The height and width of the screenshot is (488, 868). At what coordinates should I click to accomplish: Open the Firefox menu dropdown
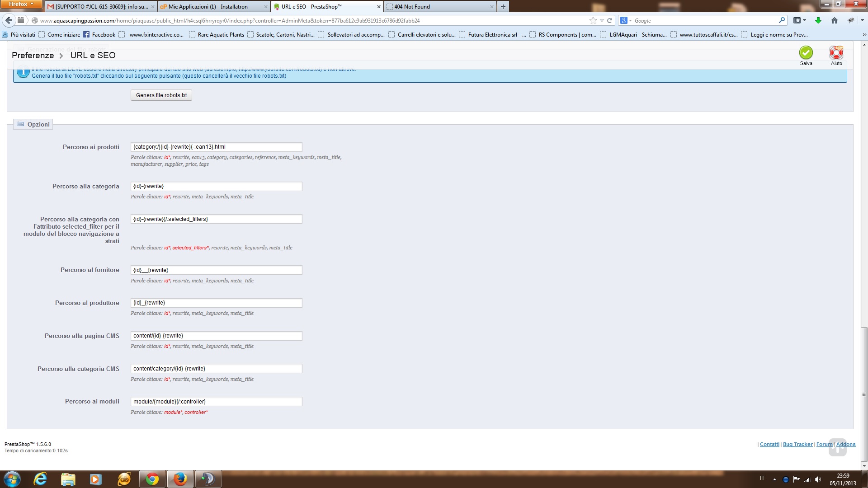tap(21, 4)
